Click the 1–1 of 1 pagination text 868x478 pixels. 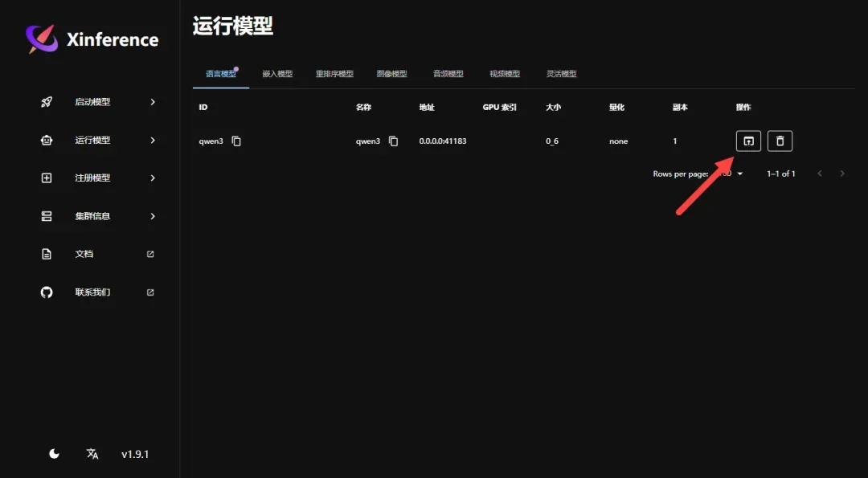(x=781, y=174)
